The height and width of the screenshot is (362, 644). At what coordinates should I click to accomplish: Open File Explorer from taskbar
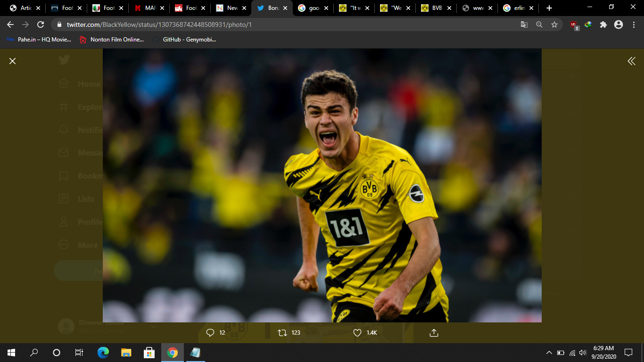[126, 352]
